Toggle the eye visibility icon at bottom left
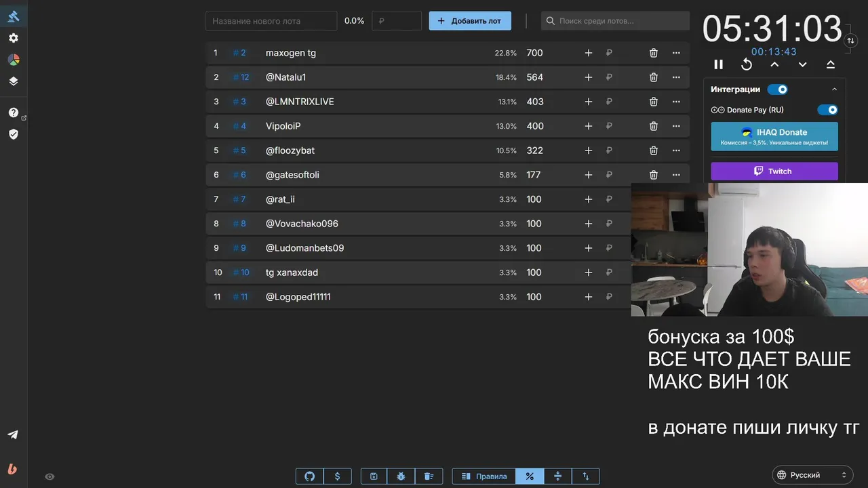The width and height of the screenshot is (868, 488). tap(50, 476)
